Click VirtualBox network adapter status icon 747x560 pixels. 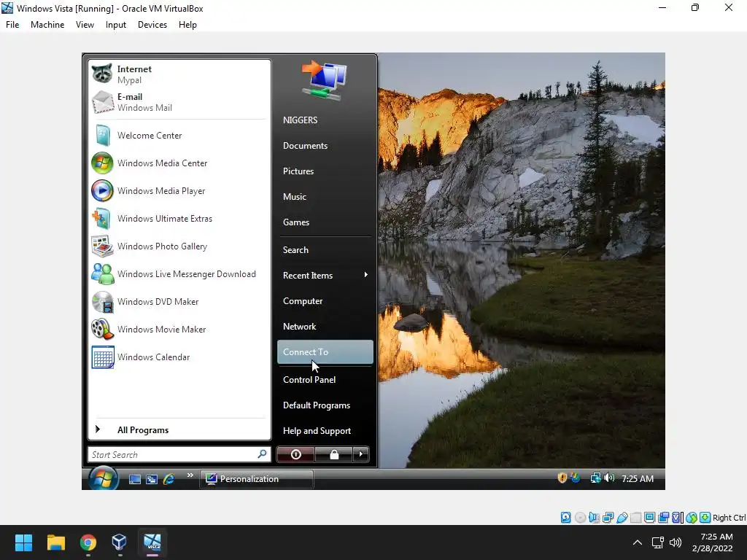[608, 518]
